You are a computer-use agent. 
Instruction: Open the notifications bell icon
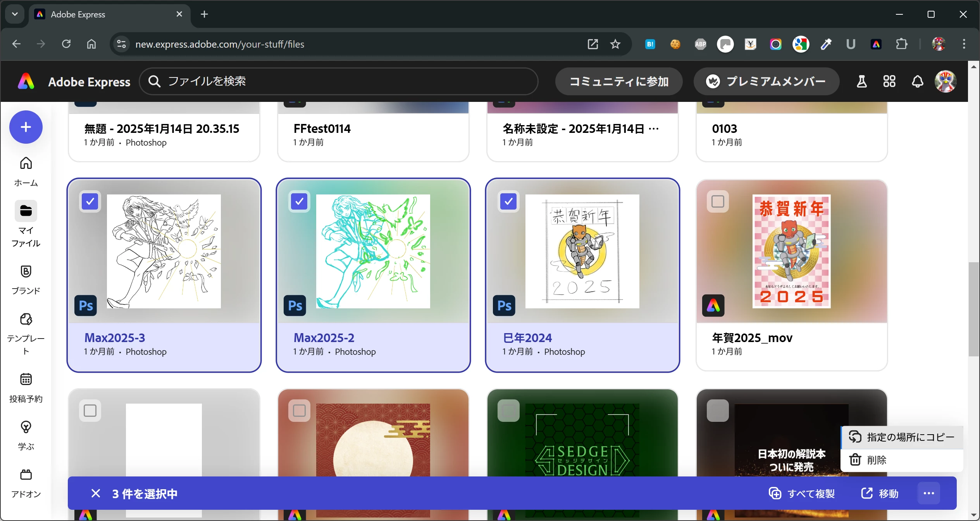coord(917,81)
